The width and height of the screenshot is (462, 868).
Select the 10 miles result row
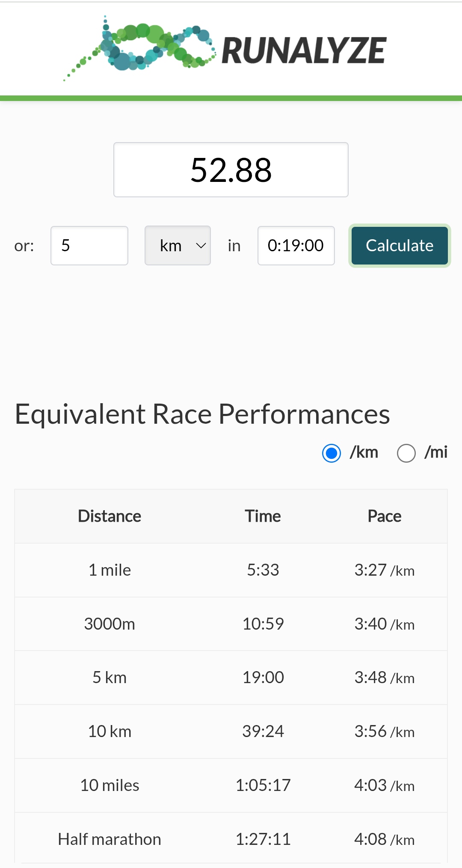click(x=231, y=785)
